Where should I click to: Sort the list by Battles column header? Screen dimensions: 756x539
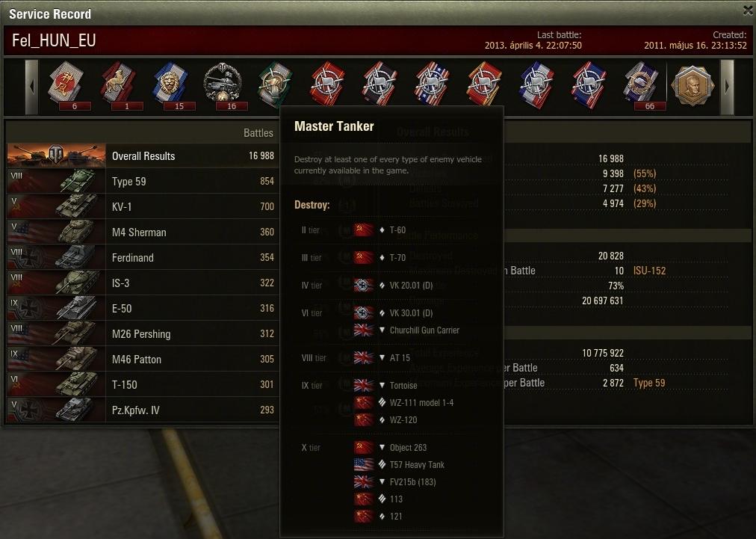[x=258, y=133]
